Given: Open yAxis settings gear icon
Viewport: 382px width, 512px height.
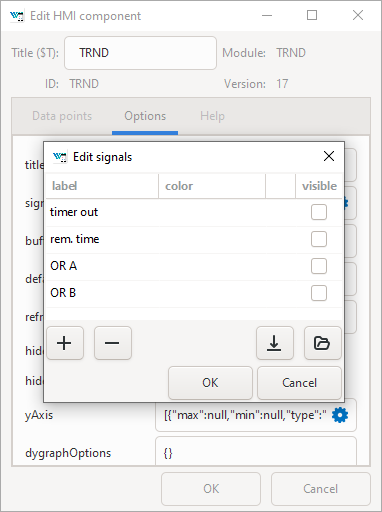Looking at the screenshot, I should (x=340, y=415).
